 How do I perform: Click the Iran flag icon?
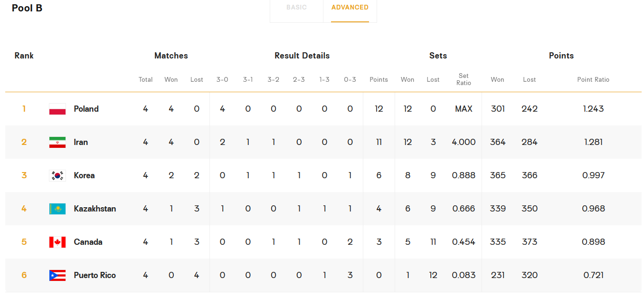tap(57, 142)
